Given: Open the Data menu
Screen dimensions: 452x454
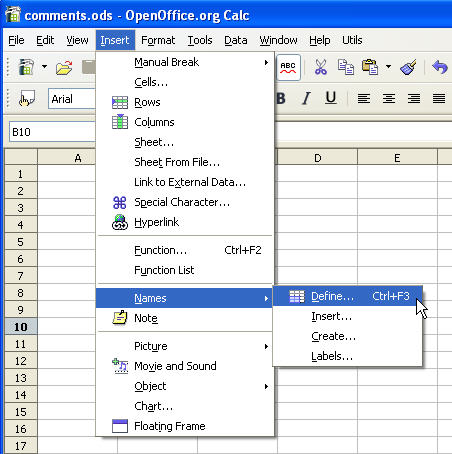Looking at the screenshot, I should 236,40.
